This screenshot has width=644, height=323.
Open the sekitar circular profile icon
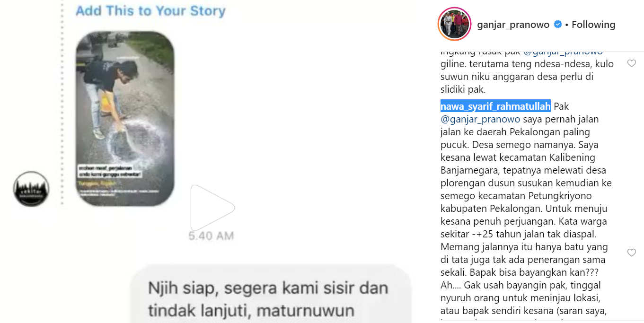[x=31, y=189]
